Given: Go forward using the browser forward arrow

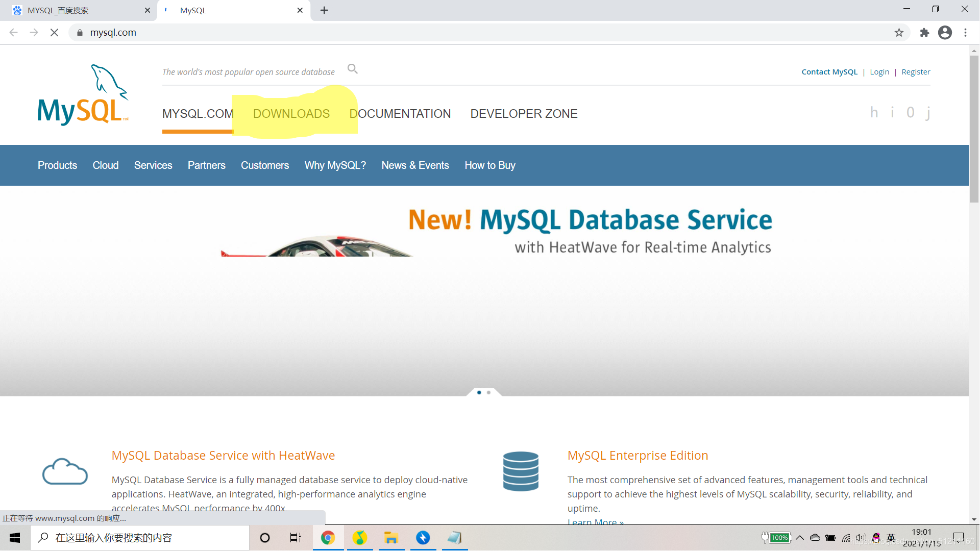Looking at the screenshot, I should [x=34, y=33].
